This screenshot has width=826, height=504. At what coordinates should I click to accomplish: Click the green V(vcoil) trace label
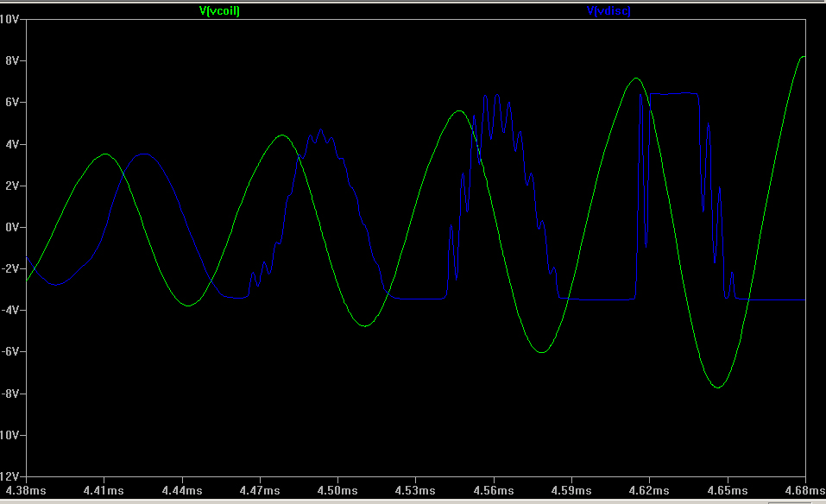219,10
